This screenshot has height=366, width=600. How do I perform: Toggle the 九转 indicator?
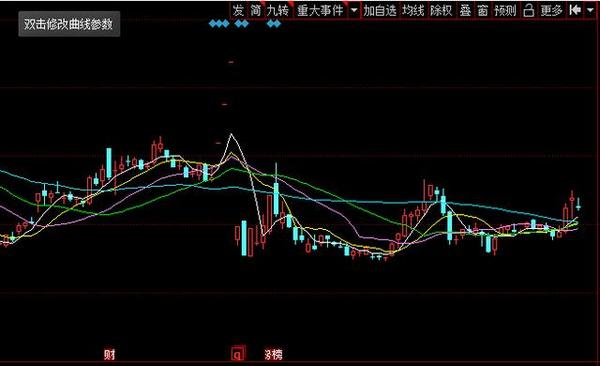(278, 10)
